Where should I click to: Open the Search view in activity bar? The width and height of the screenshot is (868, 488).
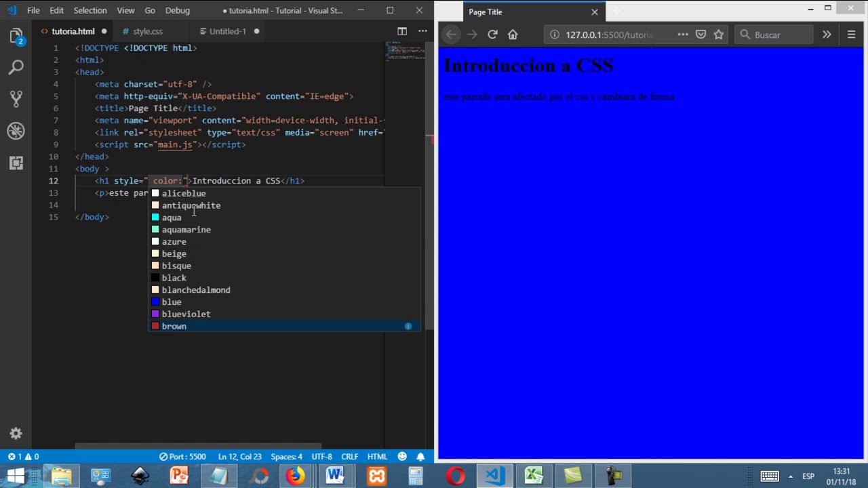pos(16,67)
